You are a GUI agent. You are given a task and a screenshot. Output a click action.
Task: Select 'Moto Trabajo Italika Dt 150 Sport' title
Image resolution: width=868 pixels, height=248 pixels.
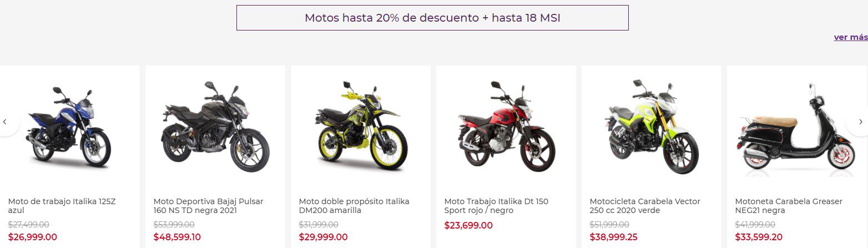[496, 206]
